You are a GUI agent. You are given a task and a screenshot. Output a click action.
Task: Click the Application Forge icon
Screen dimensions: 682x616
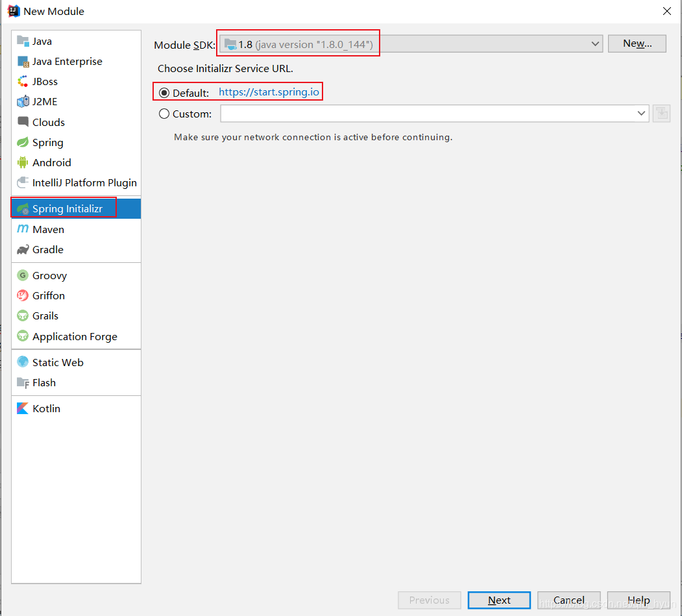coord(23,336)
